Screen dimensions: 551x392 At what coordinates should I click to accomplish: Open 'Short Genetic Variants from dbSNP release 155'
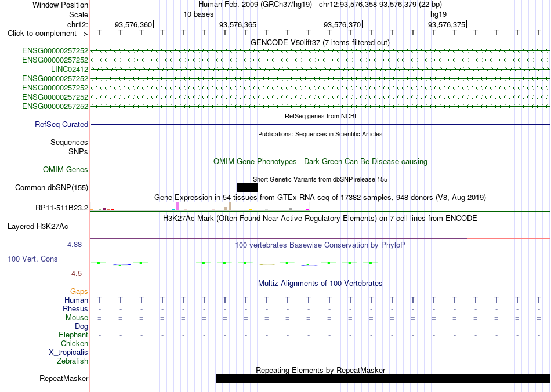click(320, 179)
